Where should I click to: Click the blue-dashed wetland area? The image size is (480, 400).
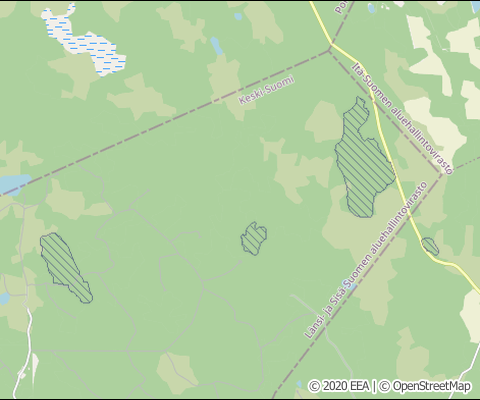pyautogui.click(x=83, y=42)
